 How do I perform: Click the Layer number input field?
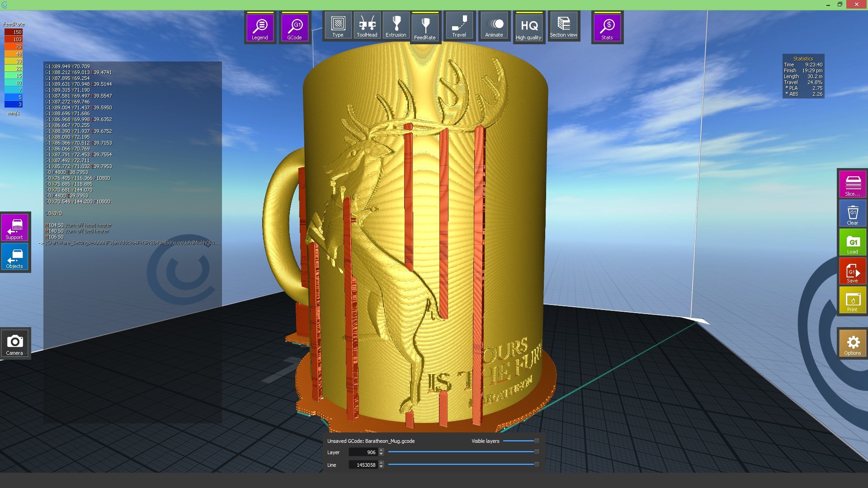(x=364, y=452)
